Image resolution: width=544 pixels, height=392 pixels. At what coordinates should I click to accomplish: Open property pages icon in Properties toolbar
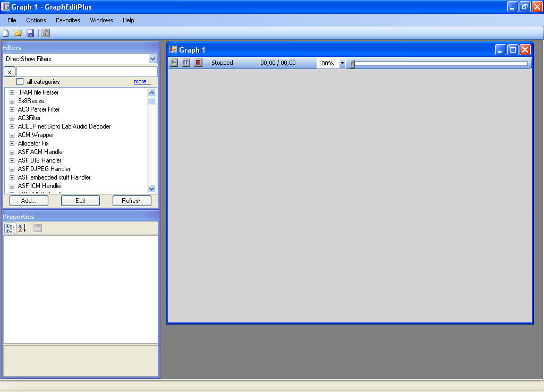pyautogui.click(x=38, y=228)
